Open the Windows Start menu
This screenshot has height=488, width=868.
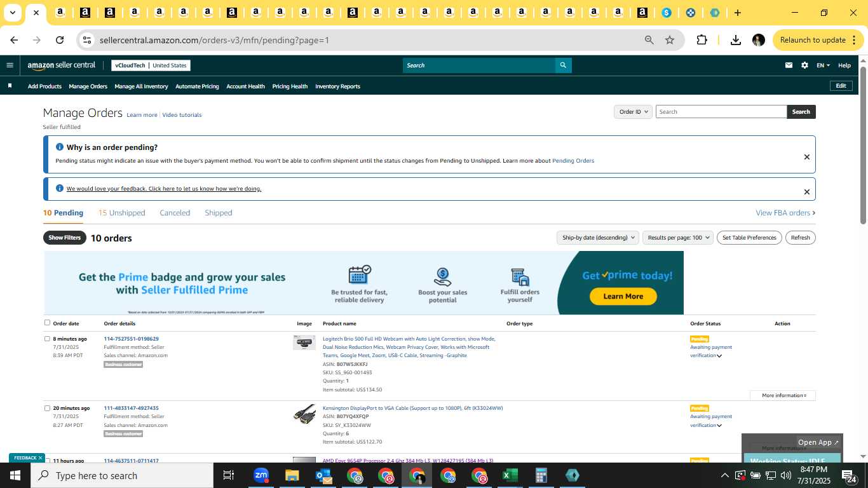pos(15,475)
